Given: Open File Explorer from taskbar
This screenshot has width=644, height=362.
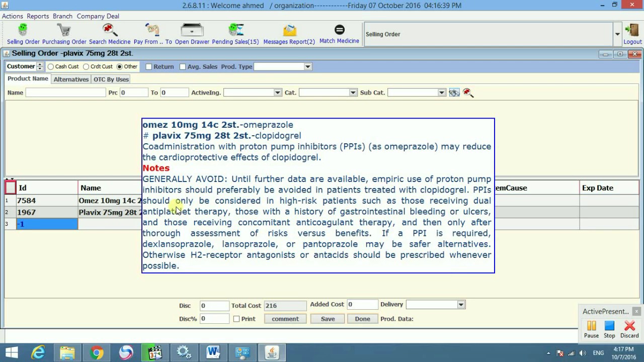Looking at the screenshot, I should 67,353.
